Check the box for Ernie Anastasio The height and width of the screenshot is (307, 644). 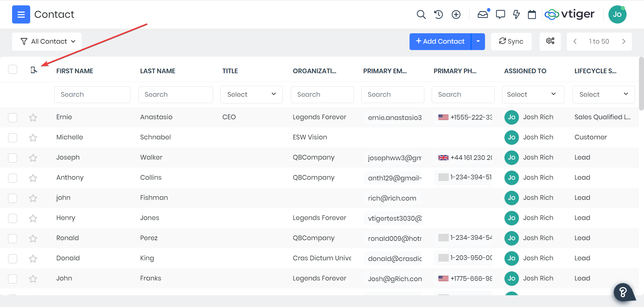click(x=13, y=118)
